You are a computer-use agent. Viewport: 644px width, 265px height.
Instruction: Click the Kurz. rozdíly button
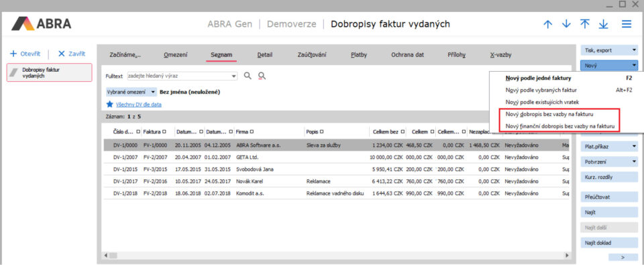[x=608, y=177]
